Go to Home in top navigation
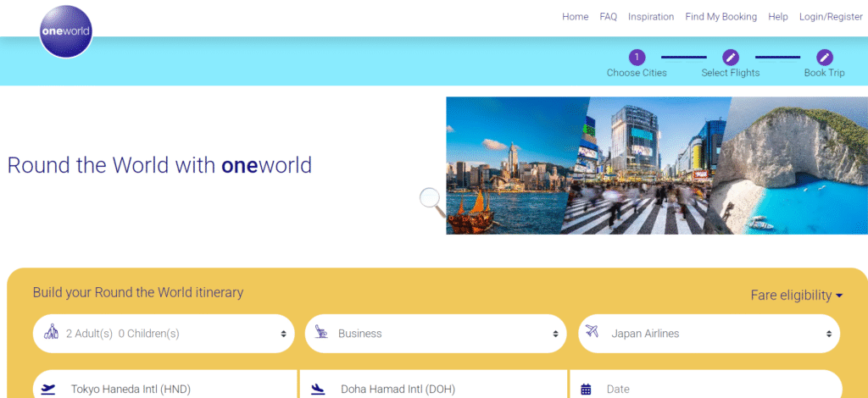 pos(576,17)
